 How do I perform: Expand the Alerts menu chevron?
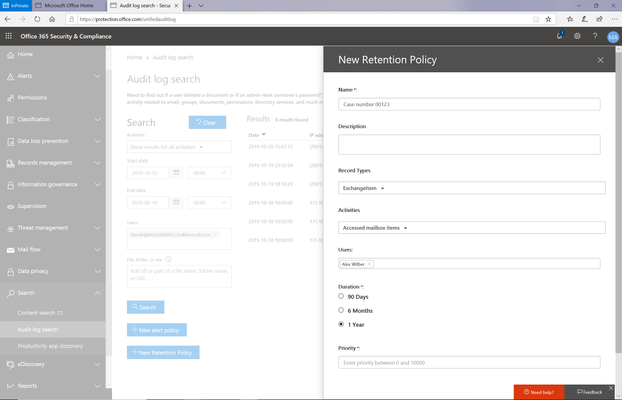point(98,76)
